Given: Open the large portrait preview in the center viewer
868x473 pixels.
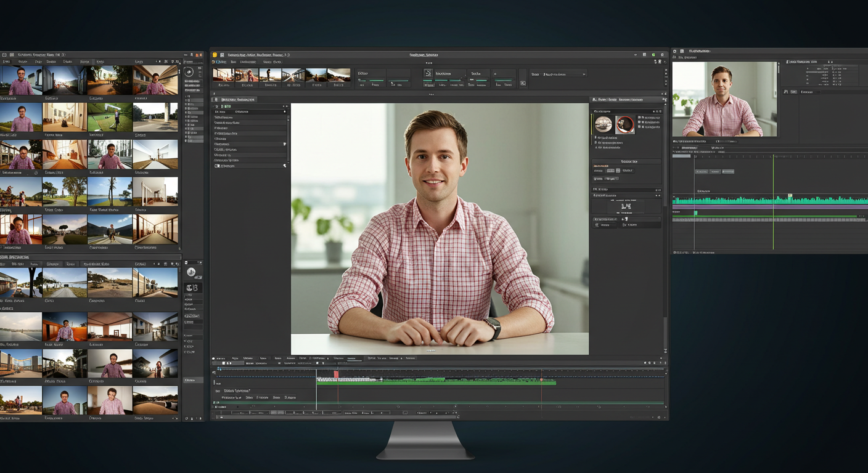Looking at the screenshot, I should pos(440,228).
